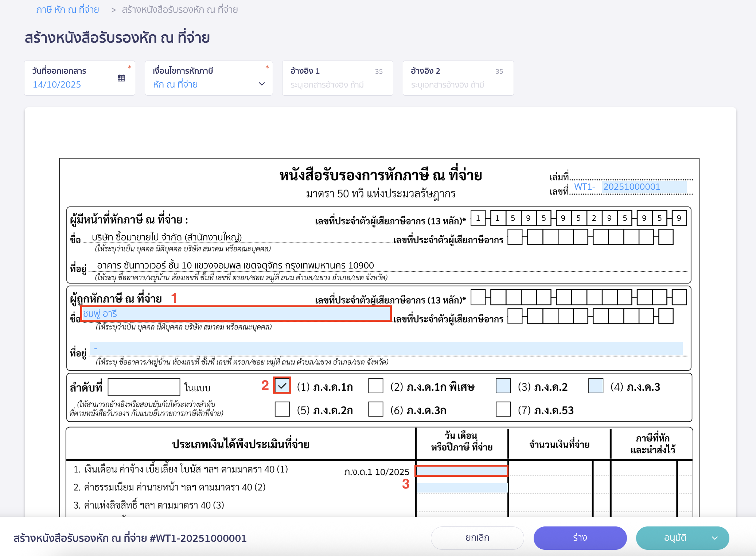Viewport: 756px width, 556px height.
Task: Collapse the หัก ณ ที่จ่าย selection chevron
Action: pos(262,84)
